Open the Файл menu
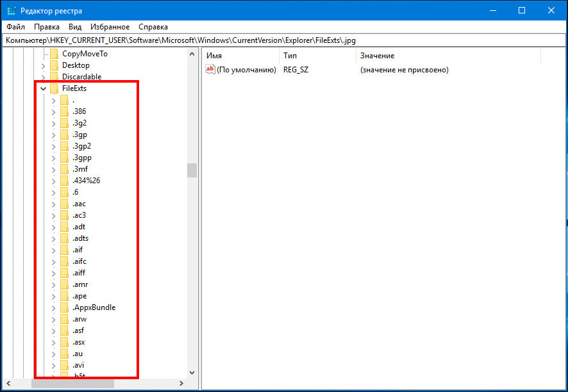The width and height of the screenshot is (568, 392). [x=15, y=27]
